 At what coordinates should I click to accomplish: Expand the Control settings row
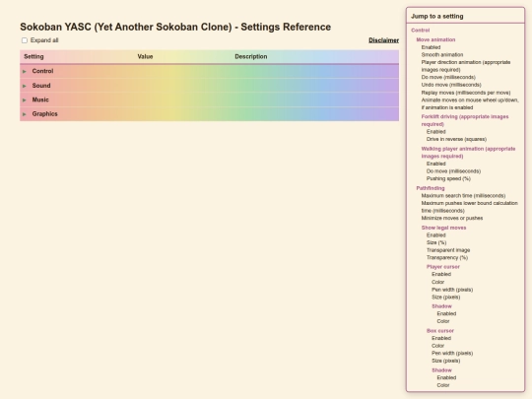coord(209,71)
